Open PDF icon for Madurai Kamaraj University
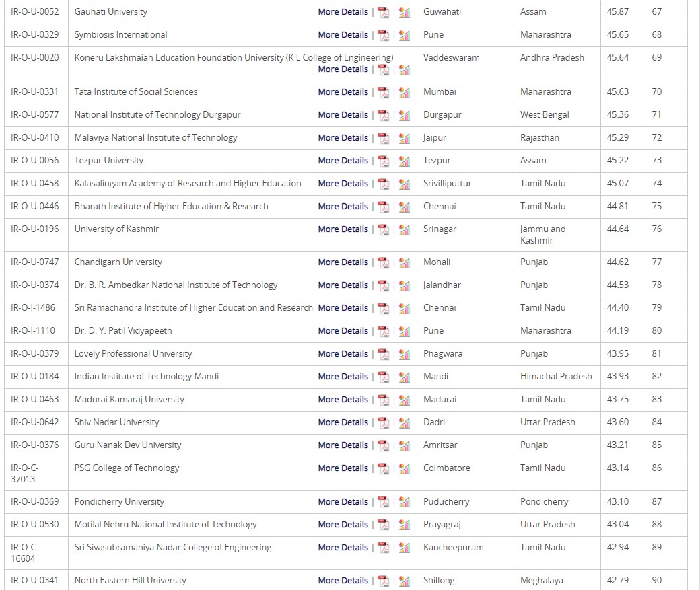The image size is (700, 590). click(383, 400)
